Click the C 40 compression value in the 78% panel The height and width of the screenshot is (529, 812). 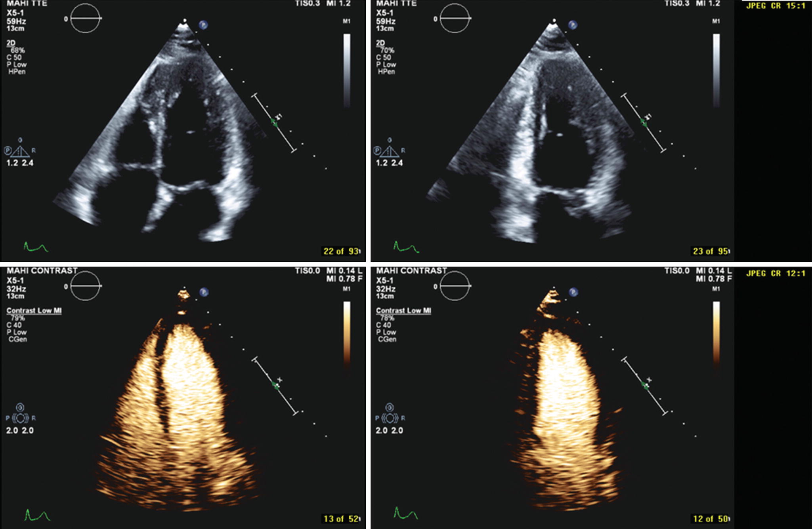click(384, 325)
